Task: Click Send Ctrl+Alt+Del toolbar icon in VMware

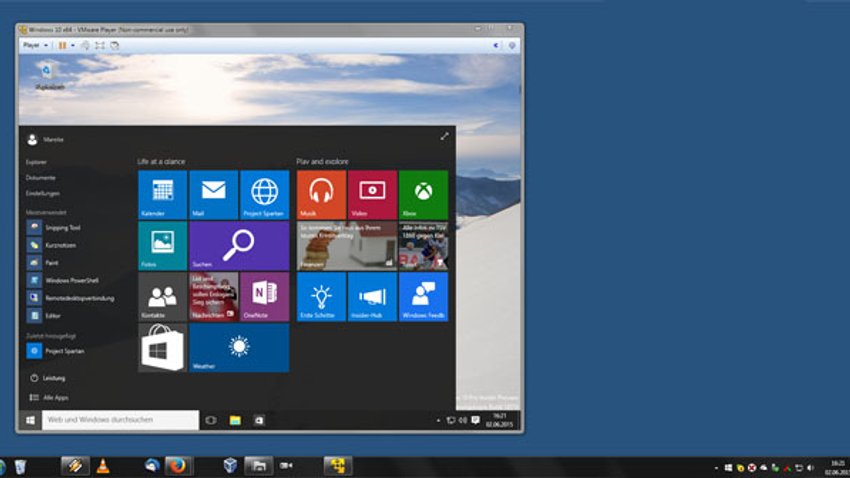Action: click(x=86, y=46)
